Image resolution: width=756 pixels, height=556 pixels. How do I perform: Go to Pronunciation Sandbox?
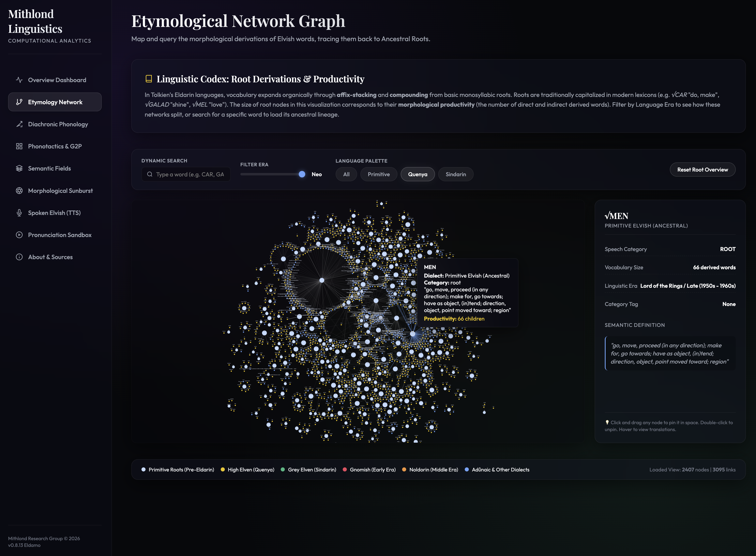pyautogui.click(x=55, y=235)
